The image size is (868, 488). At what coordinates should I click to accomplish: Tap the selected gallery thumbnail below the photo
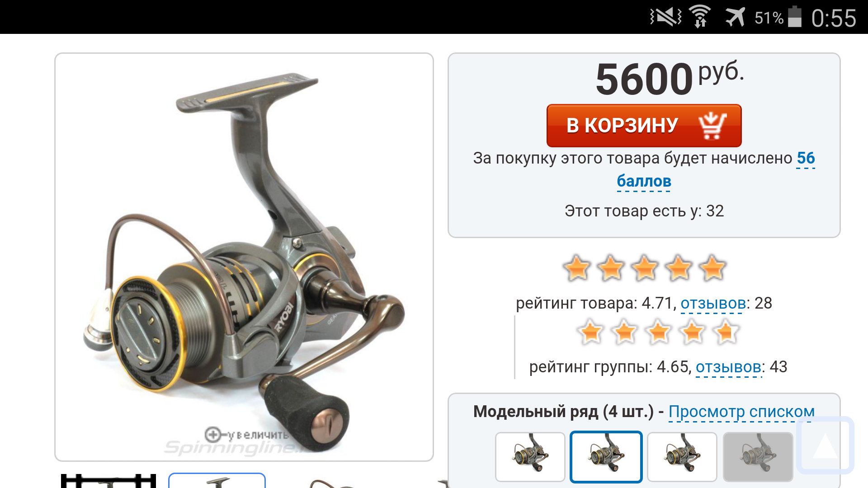217,480
